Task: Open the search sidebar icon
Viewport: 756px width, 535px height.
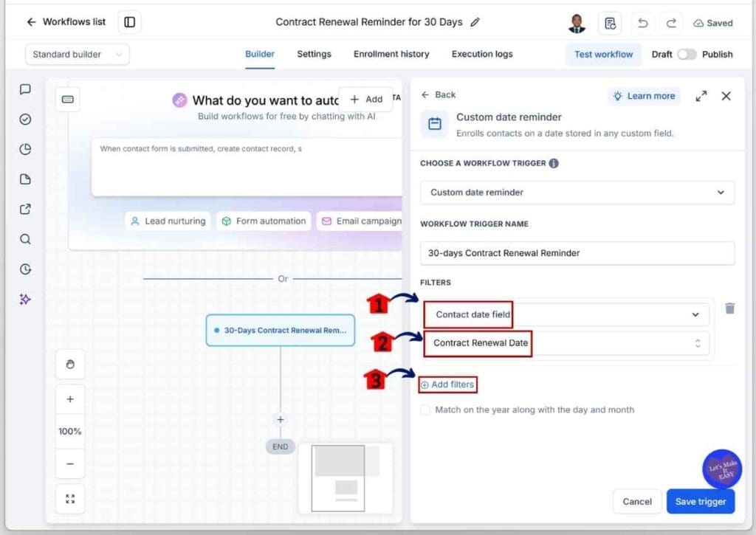Action: 26,239
